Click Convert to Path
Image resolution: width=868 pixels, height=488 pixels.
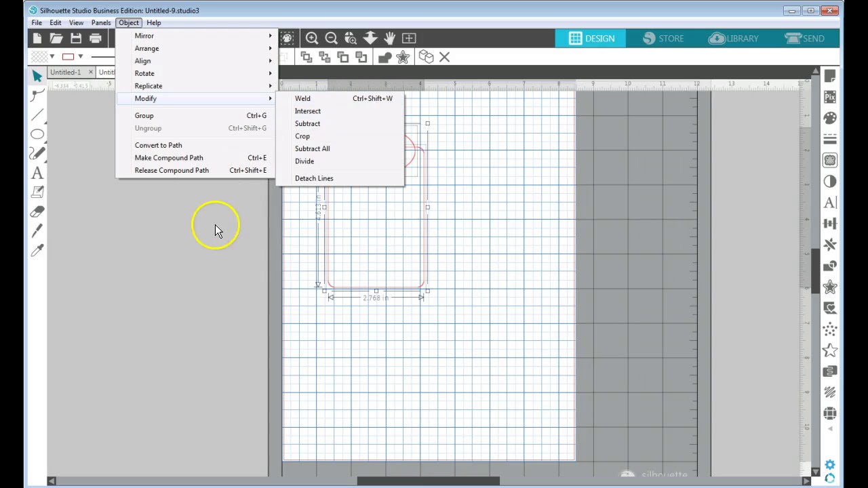[x=195, y=145]
